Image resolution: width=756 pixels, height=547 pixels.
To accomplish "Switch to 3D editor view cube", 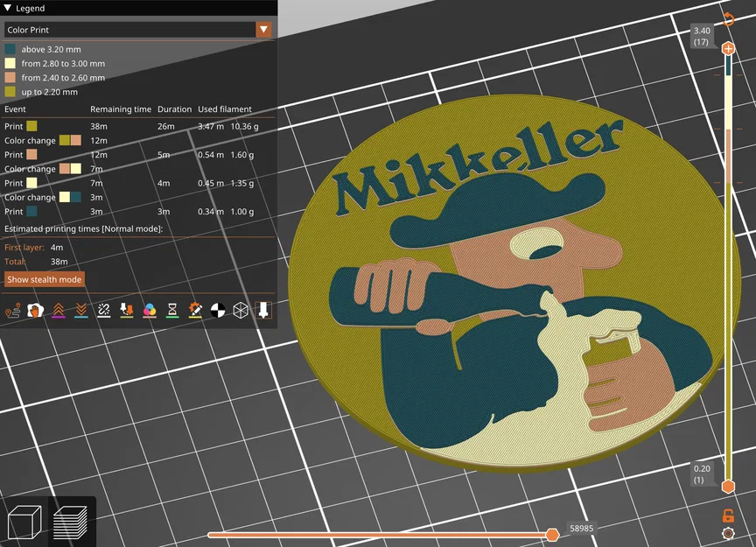I will point(24,522).
